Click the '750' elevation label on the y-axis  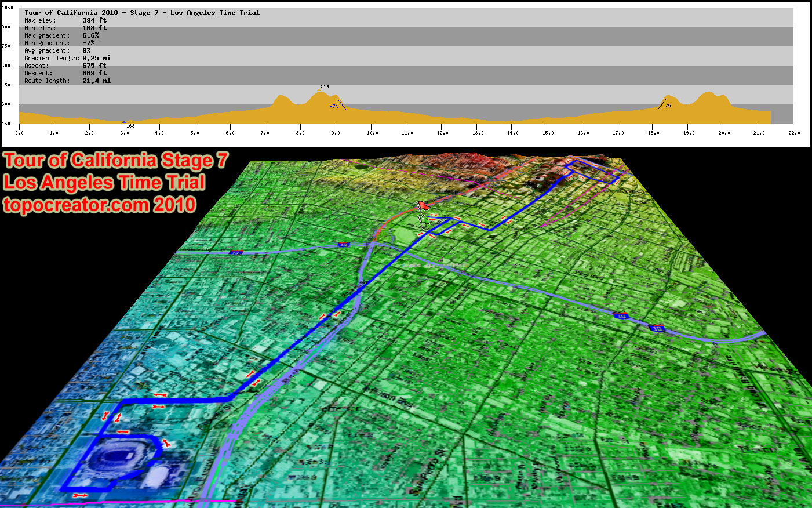point(6,46)
